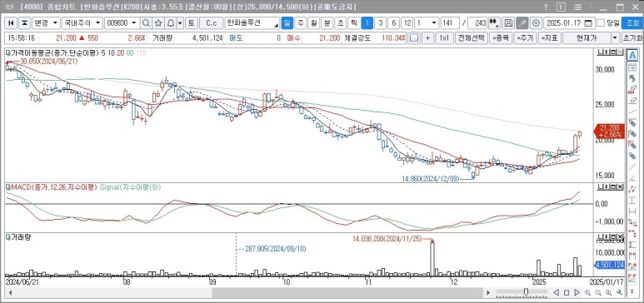Screen dimensions: 644x303
Task: Click the horizontal chart scrollbar
Action: click(247, 292)
